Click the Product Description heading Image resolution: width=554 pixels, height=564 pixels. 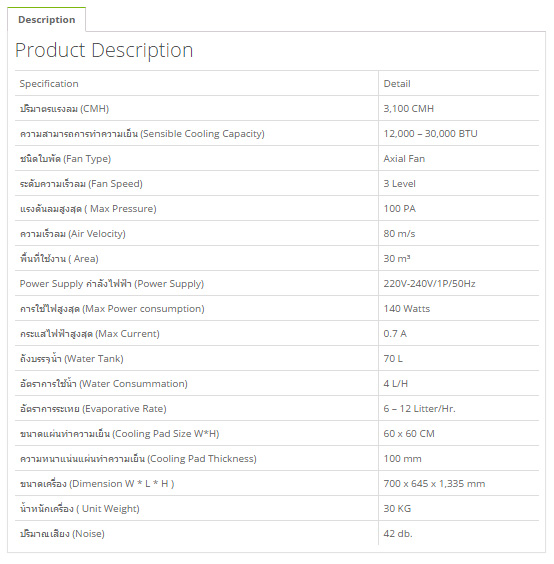[x=104, y=50]
